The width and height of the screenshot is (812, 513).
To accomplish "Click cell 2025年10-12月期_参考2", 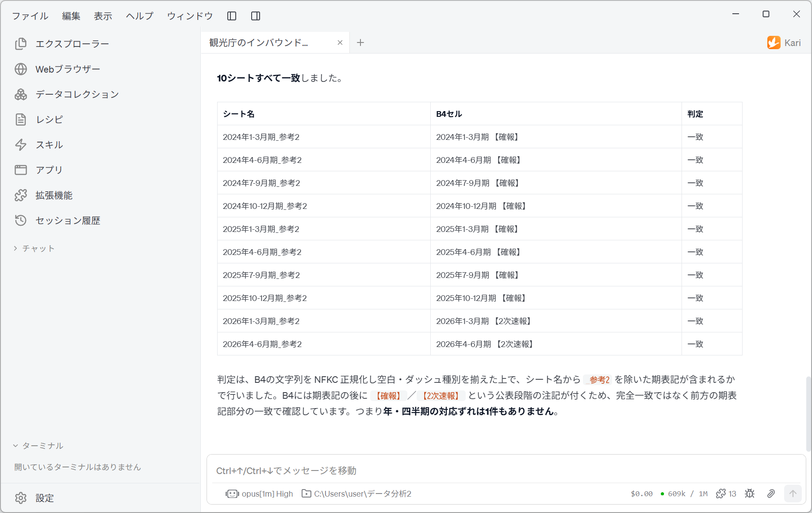I will pyautogui.click(x=324, y=298).
